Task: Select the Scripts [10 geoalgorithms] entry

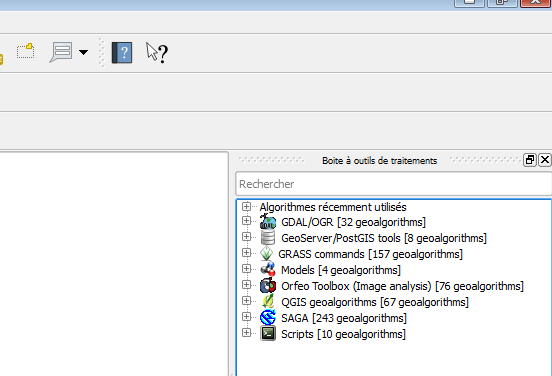Action: [x=343, y=334]
